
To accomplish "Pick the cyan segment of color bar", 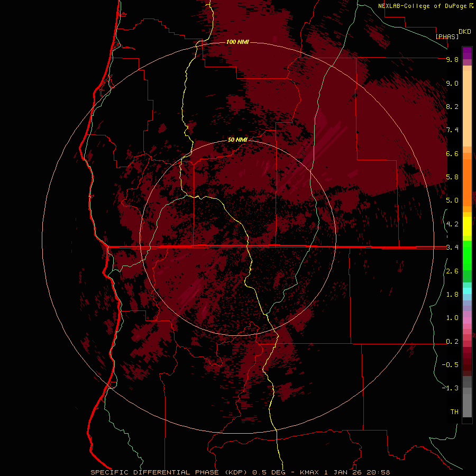I will coord(467,290).
